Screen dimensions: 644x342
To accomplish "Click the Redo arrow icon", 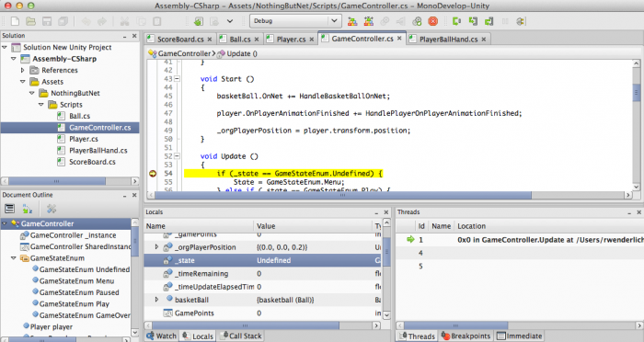I will pos(102,21).
